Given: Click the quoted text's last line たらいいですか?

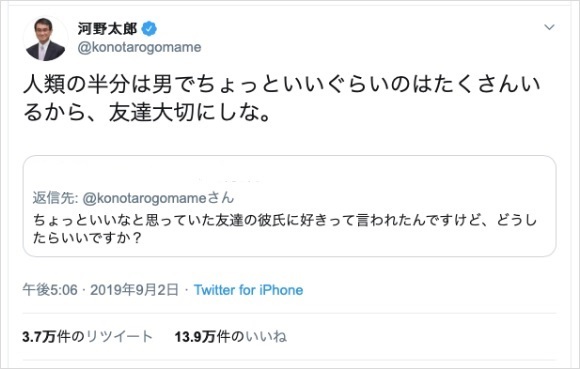Looking at the screenshot, I should (x=87, y=238).
